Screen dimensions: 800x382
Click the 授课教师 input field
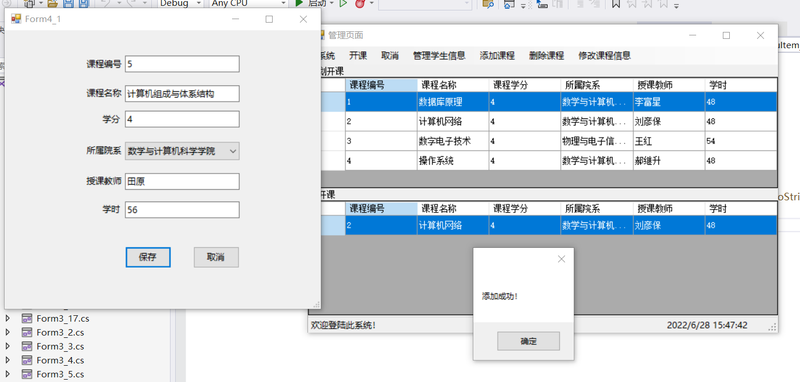(x=182, y=181)
